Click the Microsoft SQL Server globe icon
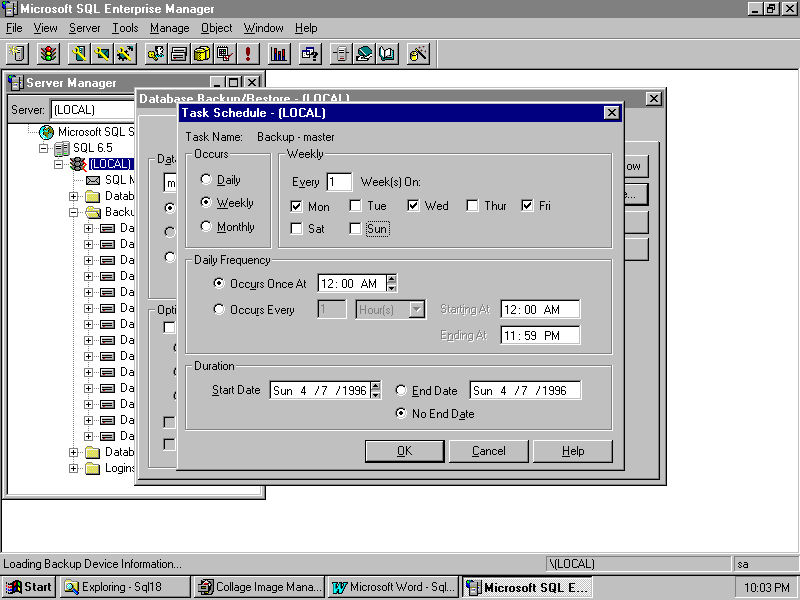Image resolution: width=800 pixels, height=600 pixels. pyautogui.click(x=46, y=132)
